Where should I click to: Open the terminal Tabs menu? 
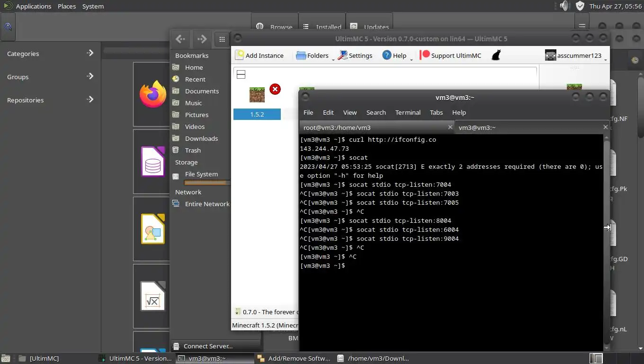coord(436,112)
